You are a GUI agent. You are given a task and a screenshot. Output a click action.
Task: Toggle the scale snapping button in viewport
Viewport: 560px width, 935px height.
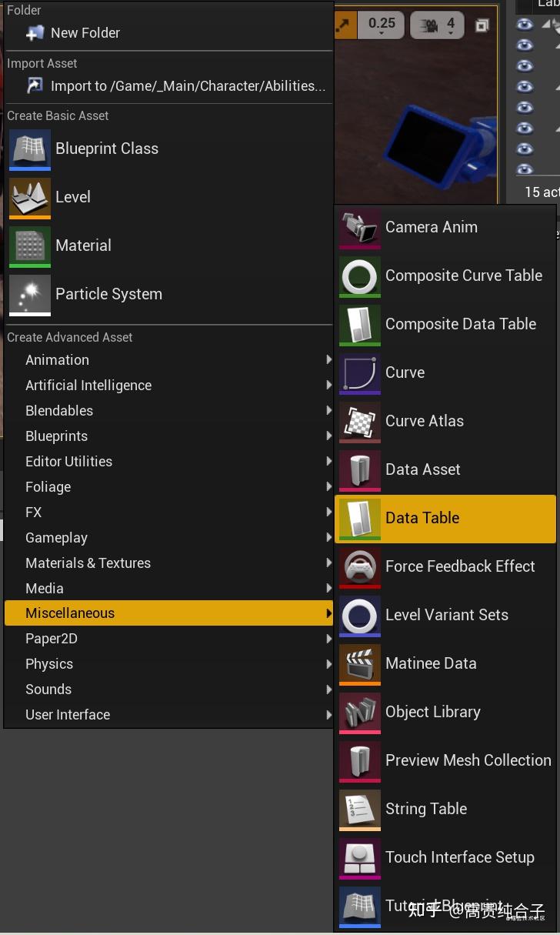tap(343, 25)
